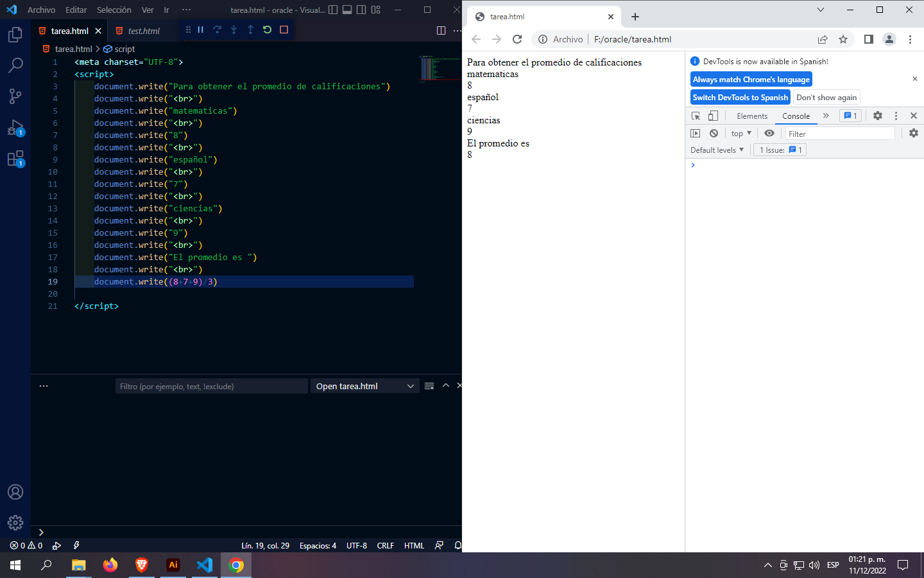This screenshot has height=578, width=924.
Task: Open the Explorer view in VS Code
Action: (x=15, y=34)
